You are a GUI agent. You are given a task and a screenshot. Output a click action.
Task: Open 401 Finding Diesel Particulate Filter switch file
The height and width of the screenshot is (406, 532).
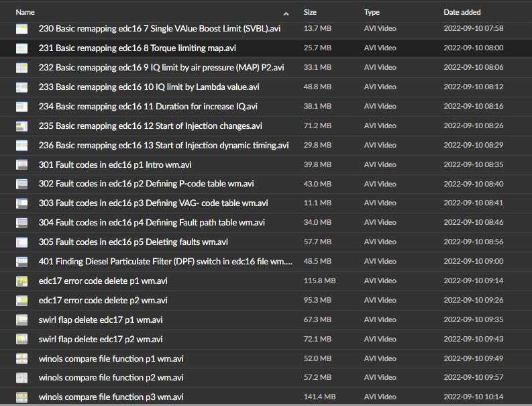click(165, 262)
